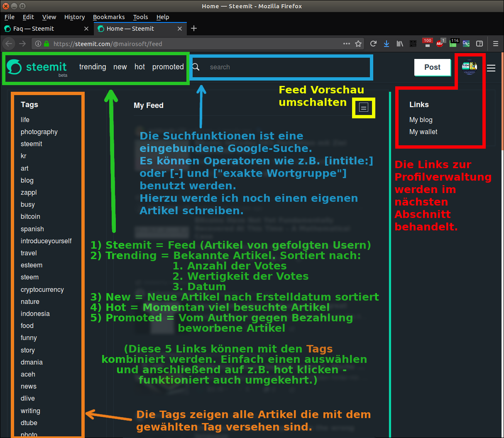Select the art tag
The image size is (504, 438).
(x=24, y=168)
